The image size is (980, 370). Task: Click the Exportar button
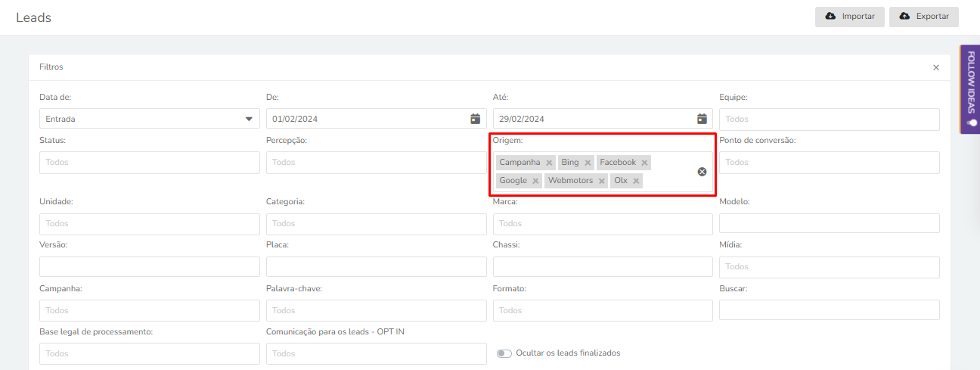click(x=924, y=17)
